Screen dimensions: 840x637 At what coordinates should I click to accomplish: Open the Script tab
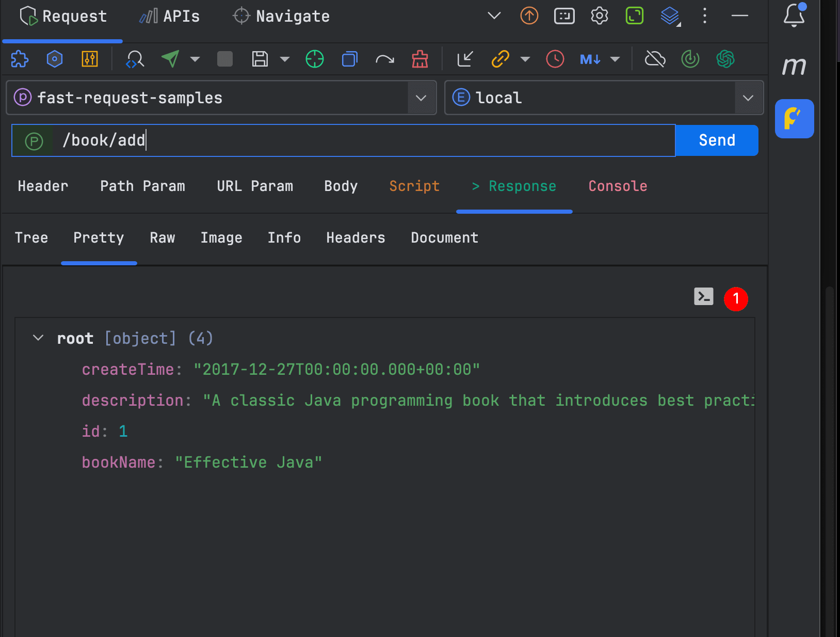414,186
